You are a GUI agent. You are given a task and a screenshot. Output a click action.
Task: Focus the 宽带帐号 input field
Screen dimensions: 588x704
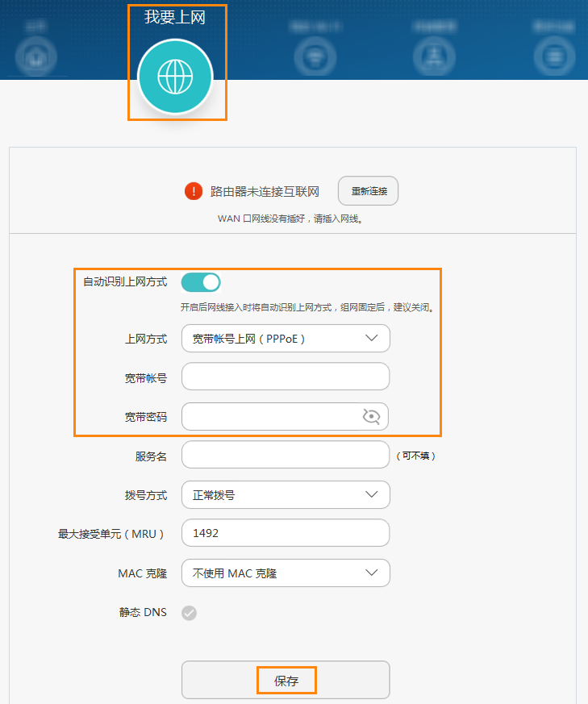[286, 377]
